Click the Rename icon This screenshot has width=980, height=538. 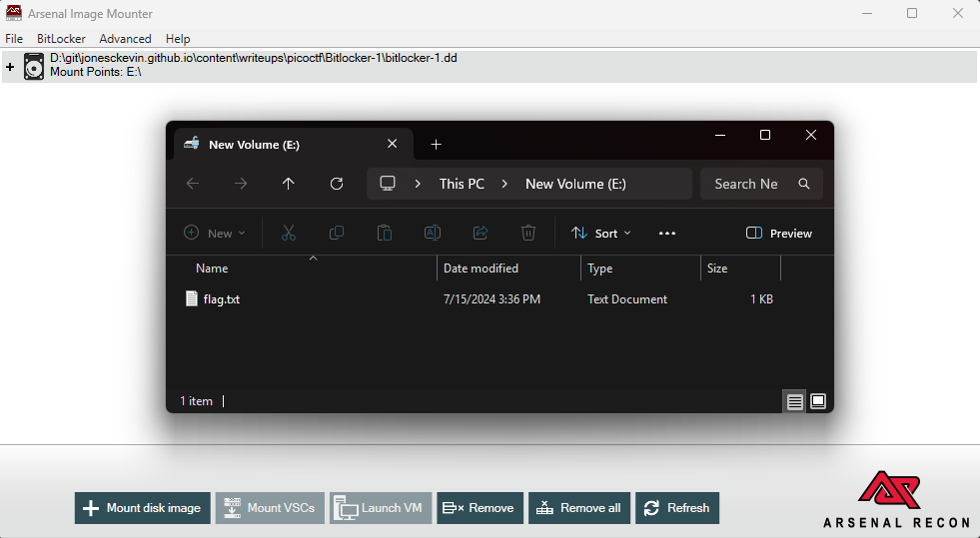(433, 233)
